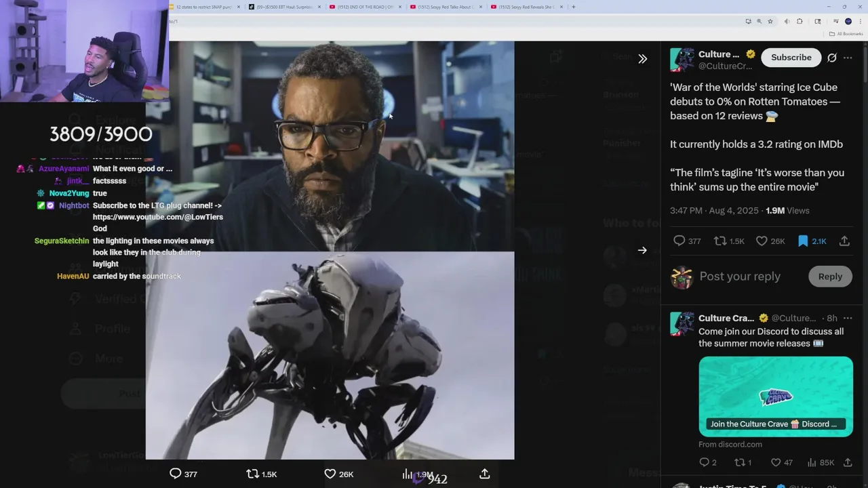Screen dimensions: 868x488
Task: Like the post with 26K heart in sidebar
Action: click(x=770, y=241)
